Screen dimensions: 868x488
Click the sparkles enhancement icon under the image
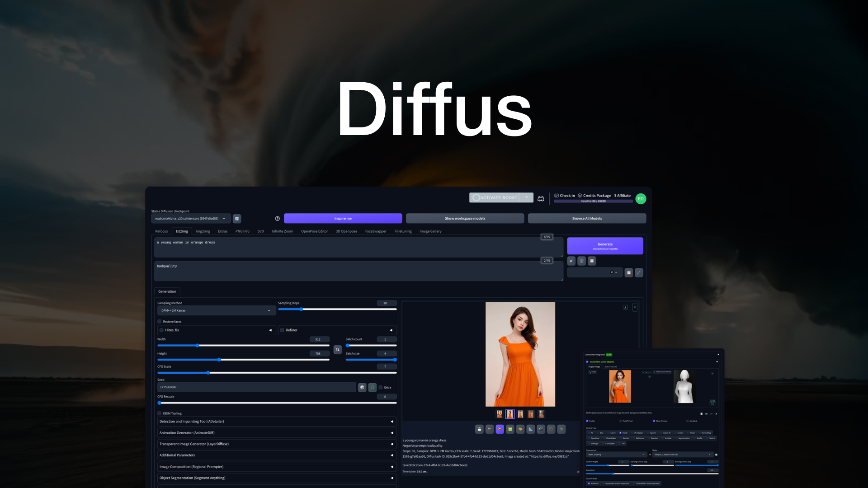pos(561,429)
